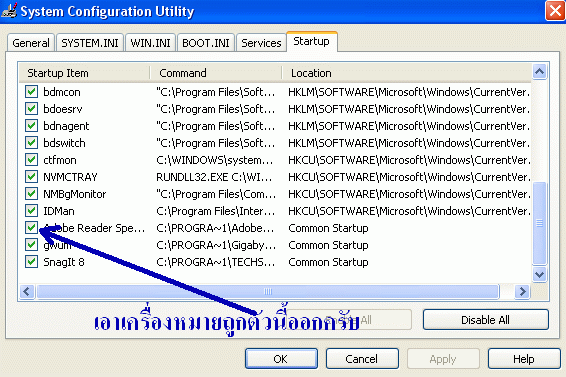Toggle the gwum startup checkbox
566x377 pixels.
coord(31,244)
